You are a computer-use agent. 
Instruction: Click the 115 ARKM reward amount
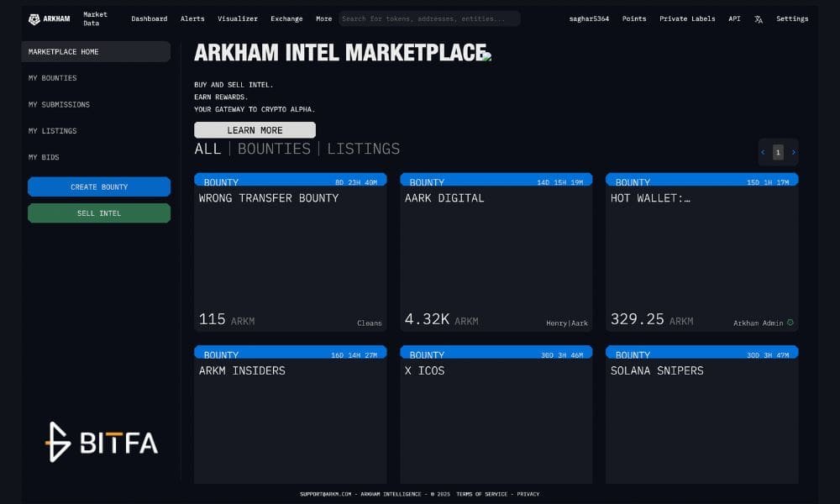click(x=227, y=320)
